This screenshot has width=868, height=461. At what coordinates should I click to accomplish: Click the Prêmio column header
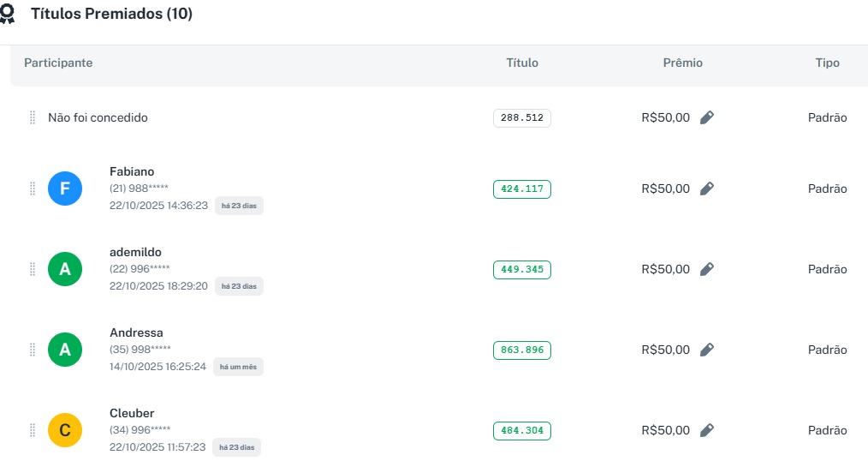pyautogui.click(x=683, y=63)
